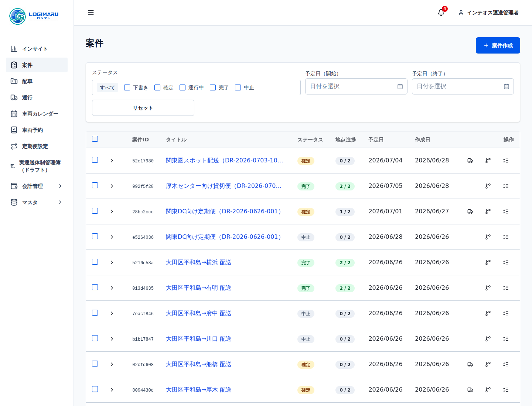Screen dimensions: 532x406
Task: Check the 完了 status filter
Action: pyautogui.click(x=213, y=87)
